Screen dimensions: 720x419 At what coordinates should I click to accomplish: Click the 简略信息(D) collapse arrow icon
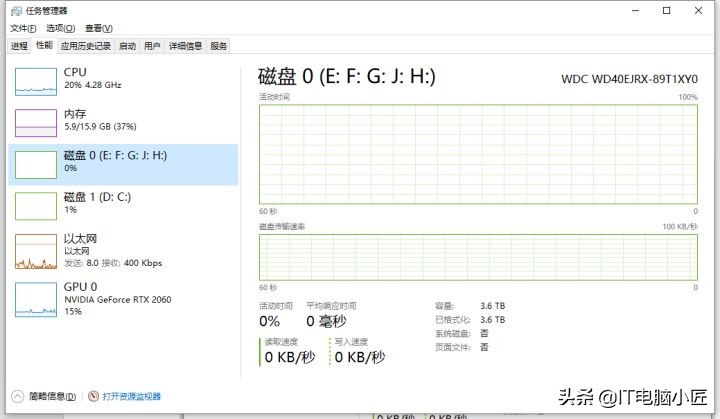coord(17,396)
